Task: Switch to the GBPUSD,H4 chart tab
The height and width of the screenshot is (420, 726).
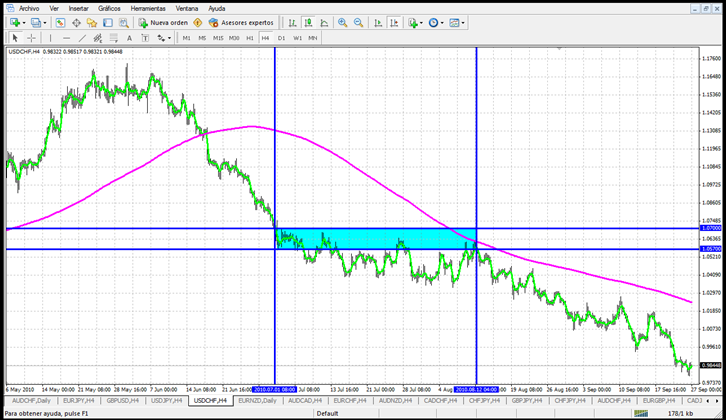Action: [x=126, y=400]
